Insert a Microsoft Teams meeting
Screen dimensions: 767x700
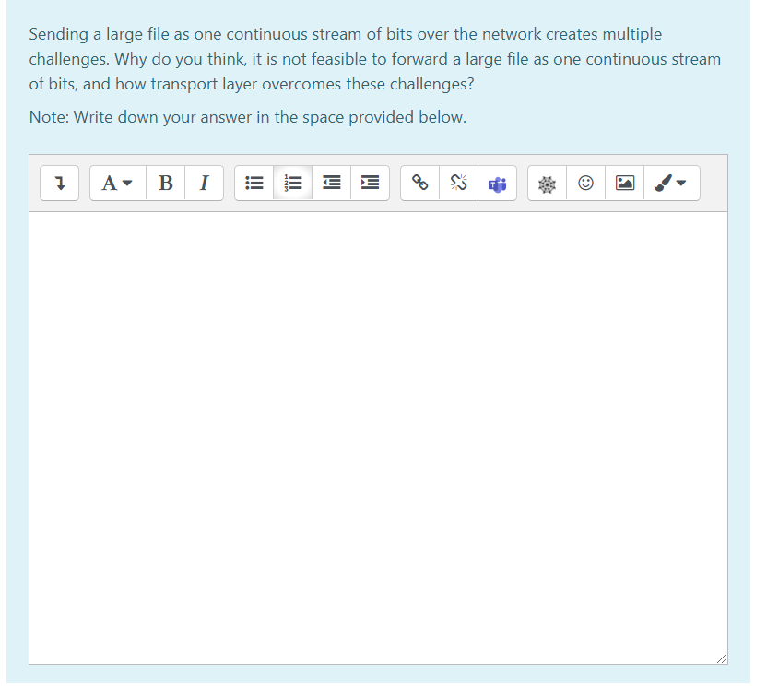coord(497,183)
